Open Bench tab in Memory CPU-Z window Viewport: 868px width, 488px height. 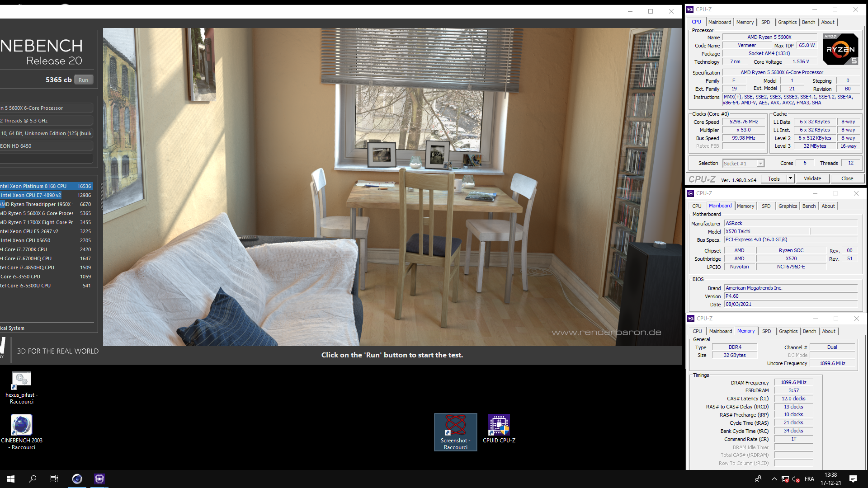pyautogui.click(x=810, y=331)
